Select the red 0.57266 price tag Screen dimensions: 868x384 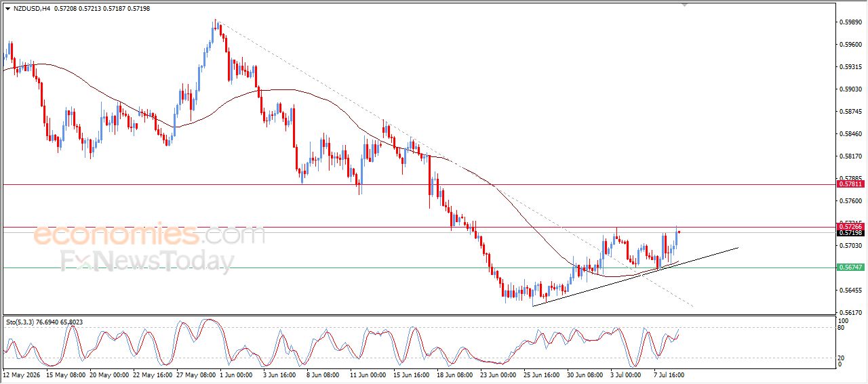pyautogui.click(x=850, y=227)
